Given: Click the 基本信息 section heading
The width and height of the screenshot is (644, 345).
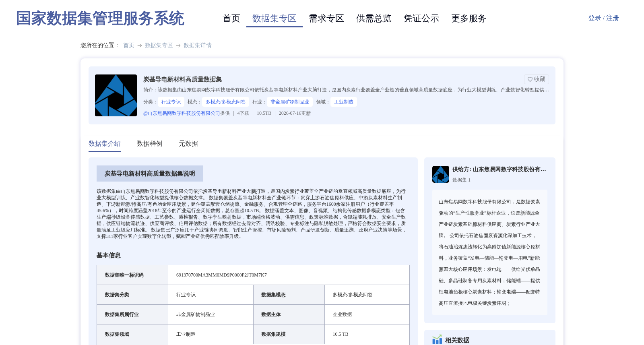Looking at the screenshot, I should [x=109, y=255].
